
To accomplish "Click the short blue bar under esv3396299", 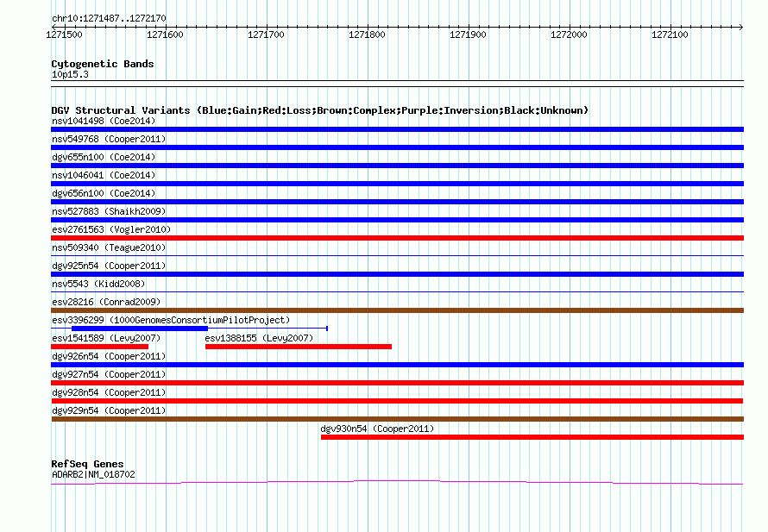I will tap(140, 329).
